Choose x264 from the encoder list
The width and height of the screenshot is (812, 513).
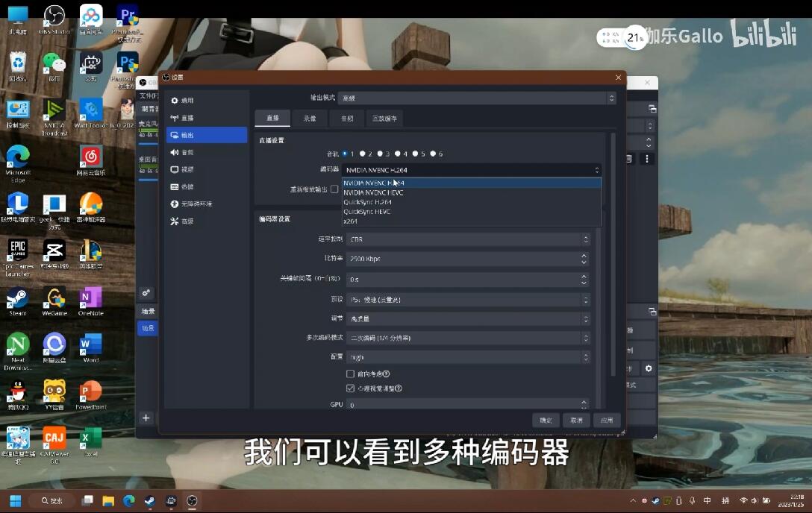click(471, 221)
